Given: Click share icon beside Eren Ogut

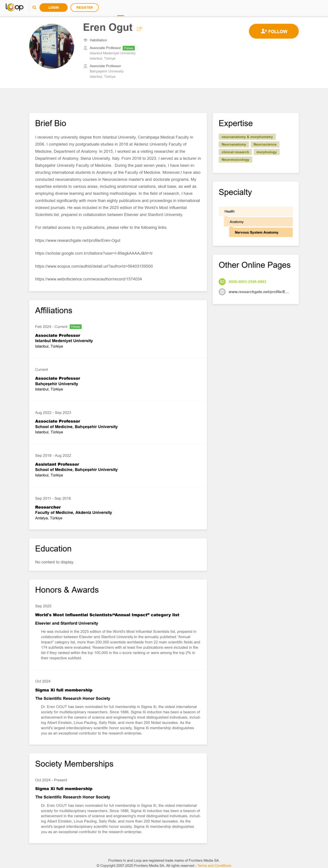Looking at the screenshot, I should click(x=140, y=29).
